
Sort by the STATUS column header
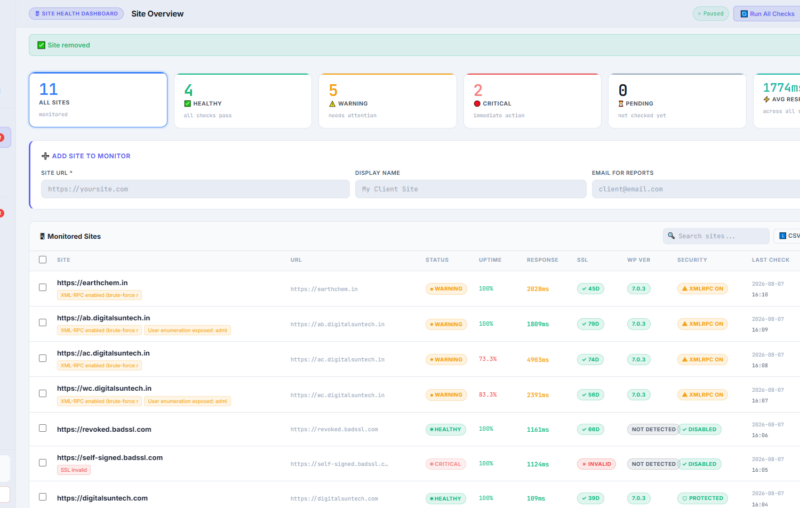[x=437, y=260]
